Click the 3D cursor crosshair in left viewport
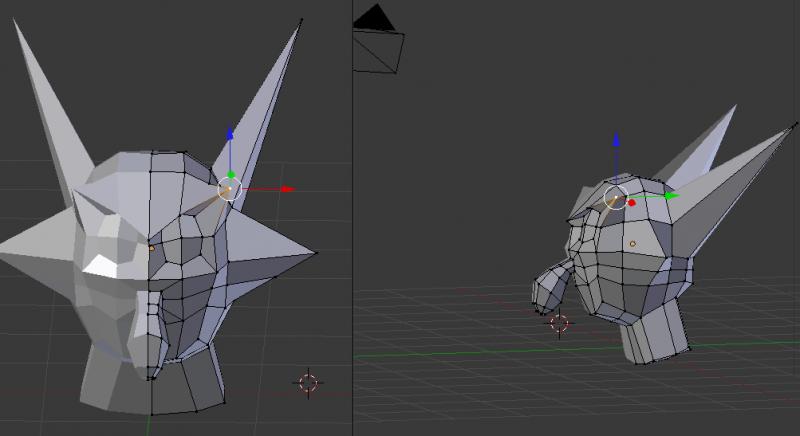The image size is (800, 436). [308, 382]
